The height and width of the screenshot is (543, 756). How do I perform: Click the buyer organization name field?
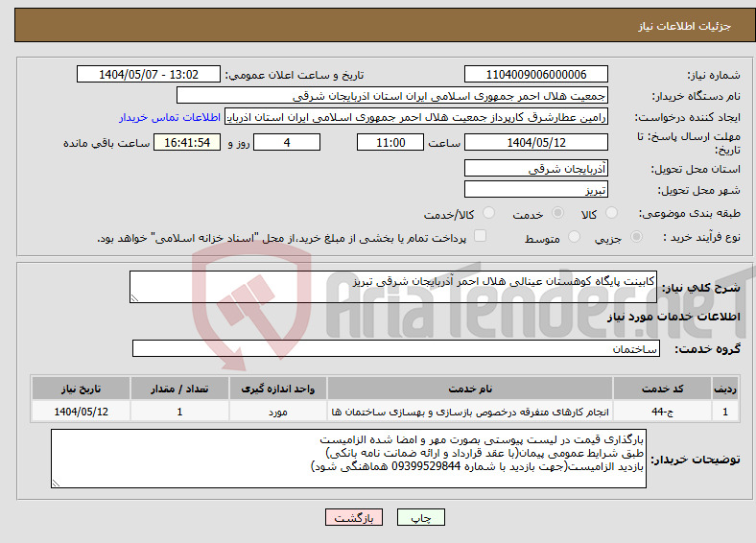click(392, 96)
